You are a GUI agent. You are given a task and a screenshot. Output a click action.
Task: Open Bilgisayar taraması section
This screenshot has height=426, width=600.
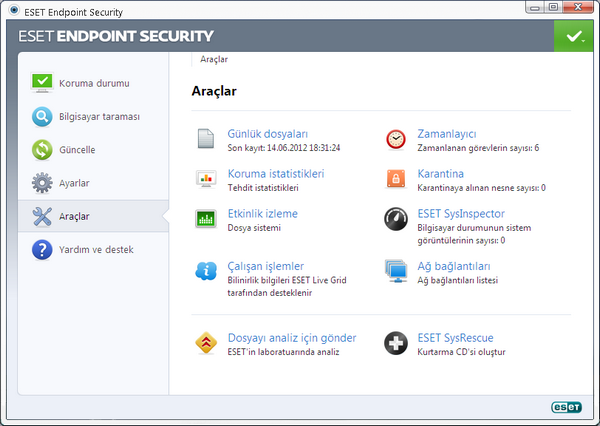93,116
